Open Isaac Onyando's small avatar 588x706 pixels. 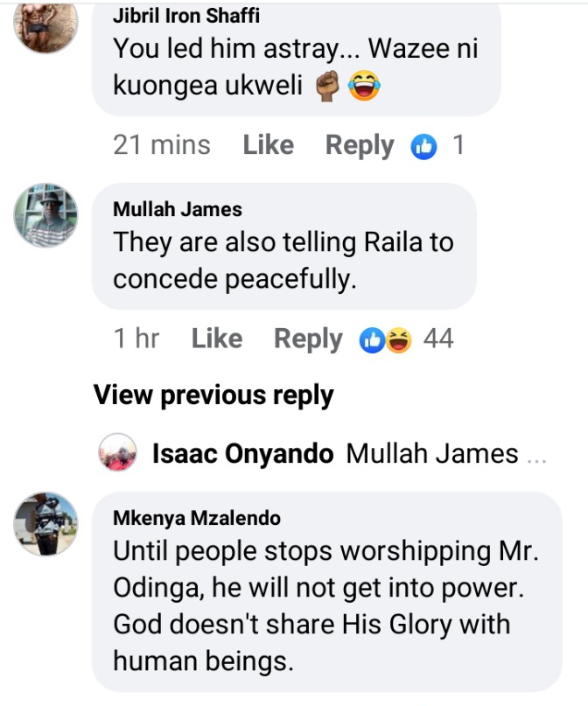point(117,452)
